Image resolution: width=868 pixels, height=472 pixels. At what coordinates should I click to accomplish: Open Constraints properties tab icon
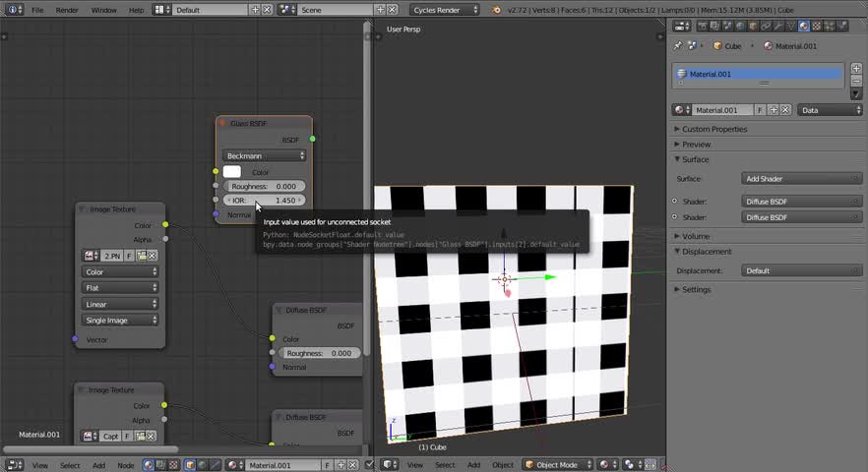tap(766, 26)
